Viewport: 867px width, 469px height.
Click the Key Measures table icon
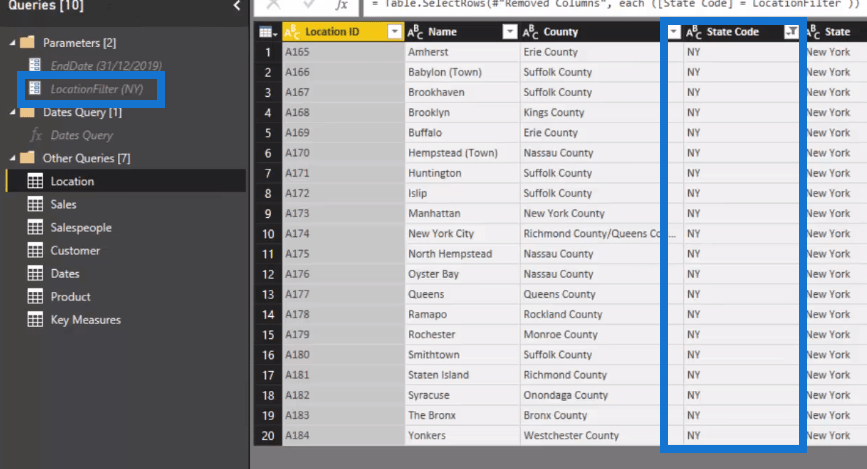click(x=35, y=320)
